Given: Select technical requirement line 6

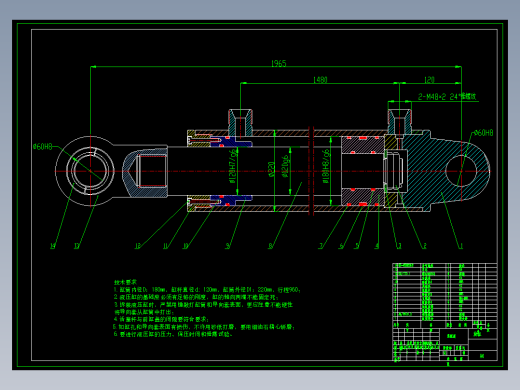Looking at the screenshot, I should (173, 334).
